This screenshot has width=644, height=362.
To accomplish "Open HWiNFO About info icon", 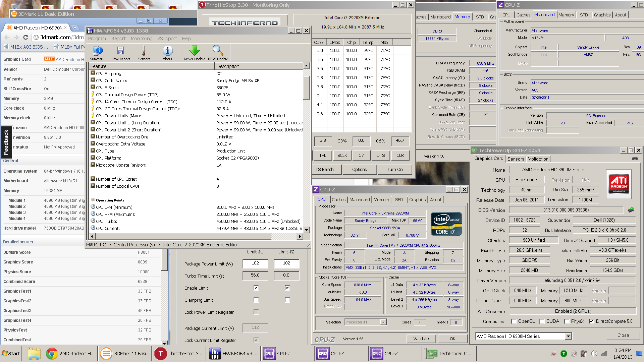I will click(x=167, y=53).
